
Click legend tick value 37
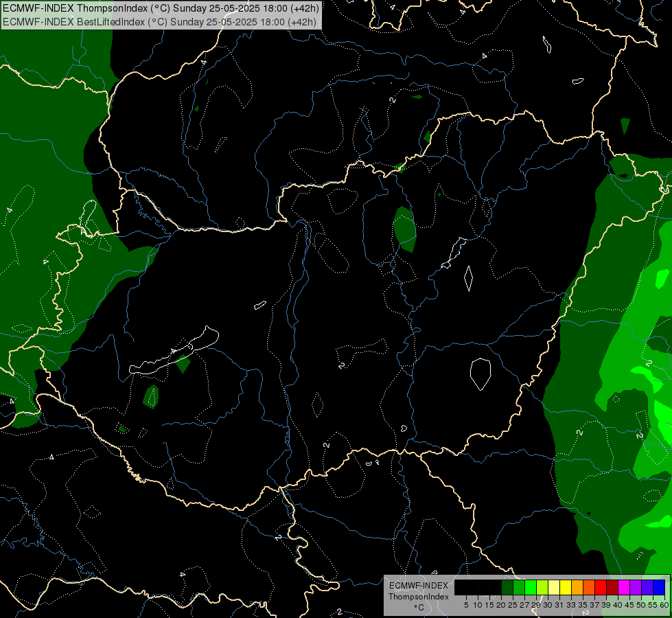coord(594,605)
